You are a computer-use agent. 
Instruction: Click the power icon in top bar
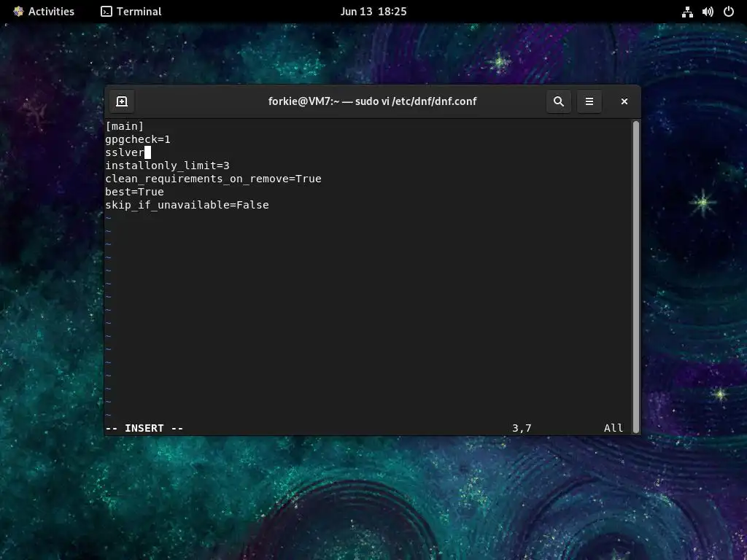tap(729, 12)
